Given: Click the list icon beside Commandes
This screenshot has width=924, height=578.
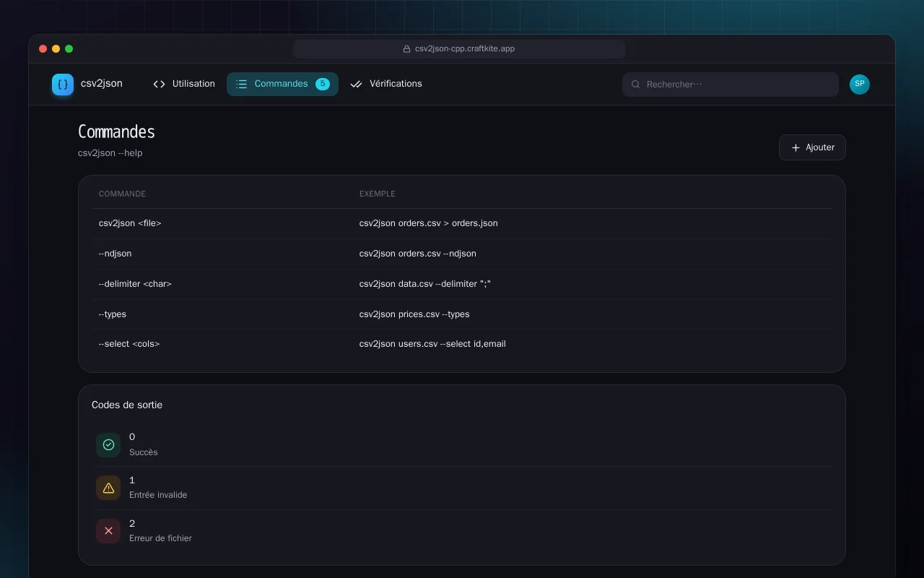Looking at the screenshot, I should 241,84.
